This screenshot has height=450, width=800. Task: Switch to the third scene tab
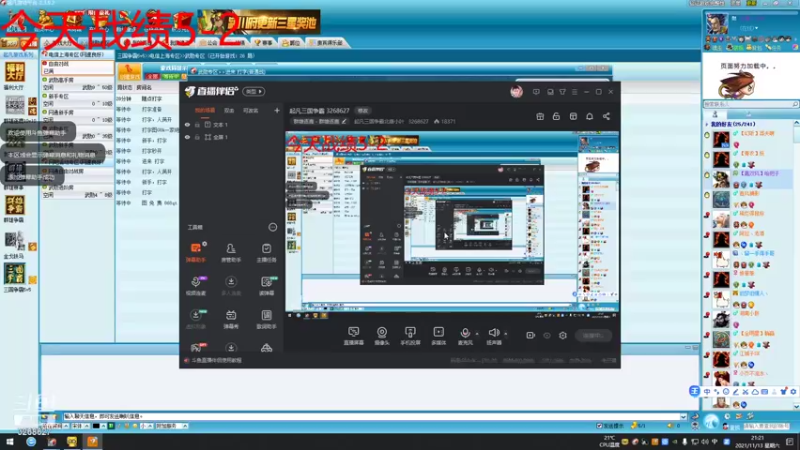[251, 110]
